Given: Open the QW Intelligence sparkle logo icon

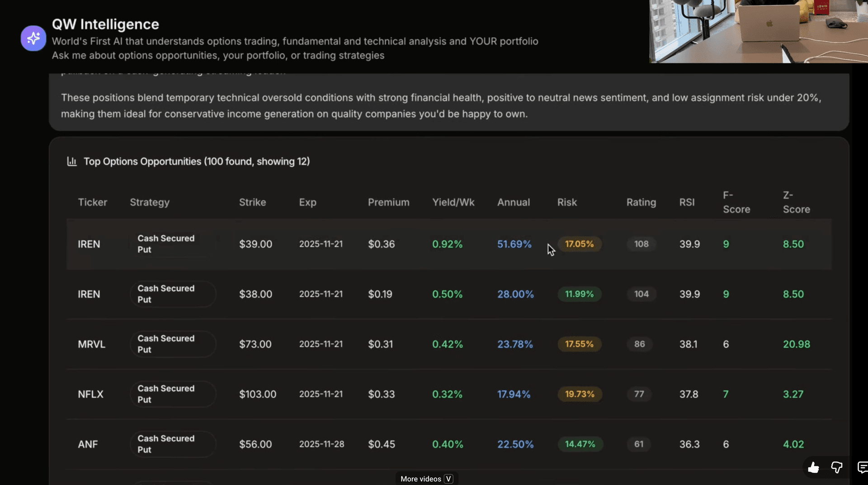Looking at the screenshot, I should [x=33, y=38].
